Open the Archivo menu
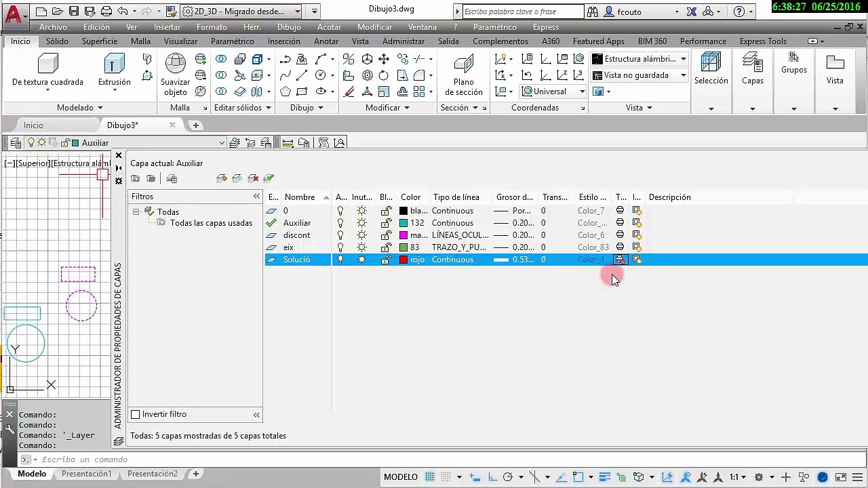The height and width of the screenshot is (488, 868). [53, 27]
